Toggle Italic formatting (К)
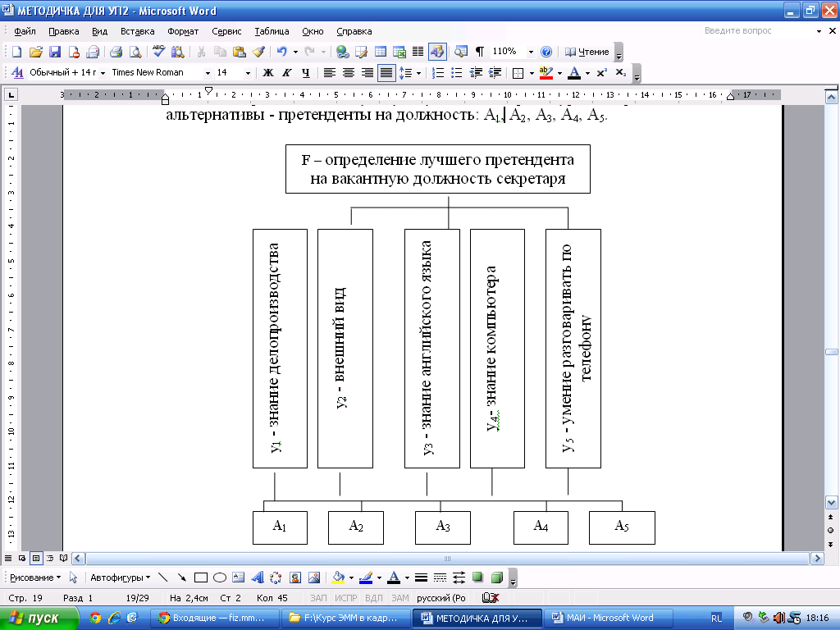 [286, 72]
